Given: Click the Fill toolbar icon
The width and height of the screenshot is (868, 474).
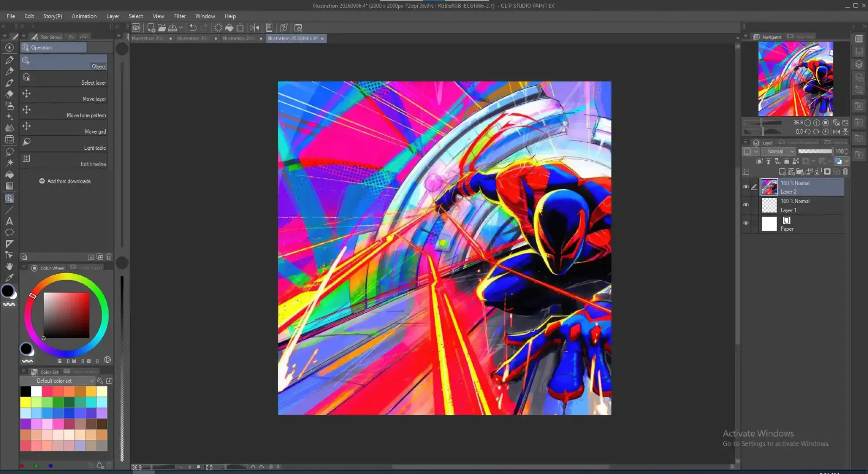Looking at the screenshot, I should coord(229,27).
